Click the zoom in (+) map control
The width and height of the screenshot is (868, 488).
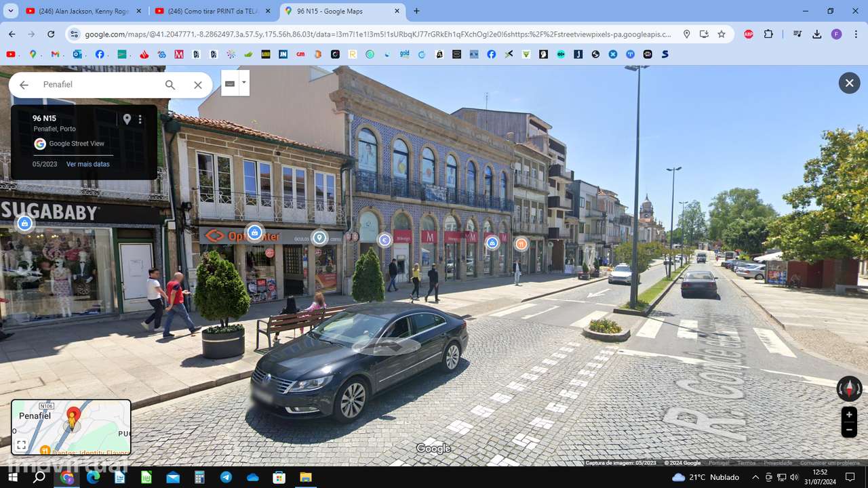[849, 415]
